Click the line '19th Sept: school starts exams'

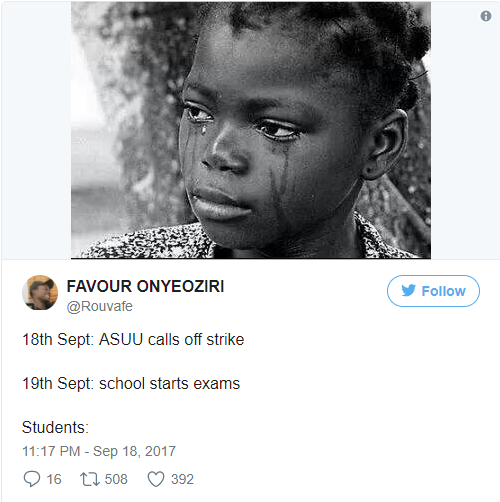[x=131, y=383]
